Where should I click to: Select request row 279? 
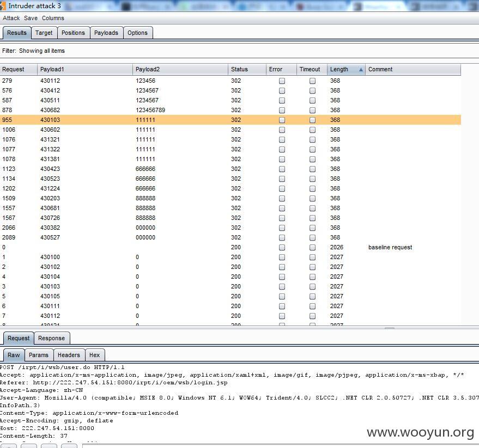coord(231,81)
